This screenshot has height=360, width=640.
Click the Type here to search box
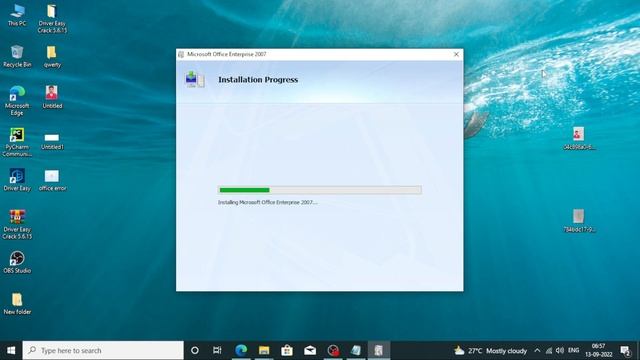click(103, 351)
